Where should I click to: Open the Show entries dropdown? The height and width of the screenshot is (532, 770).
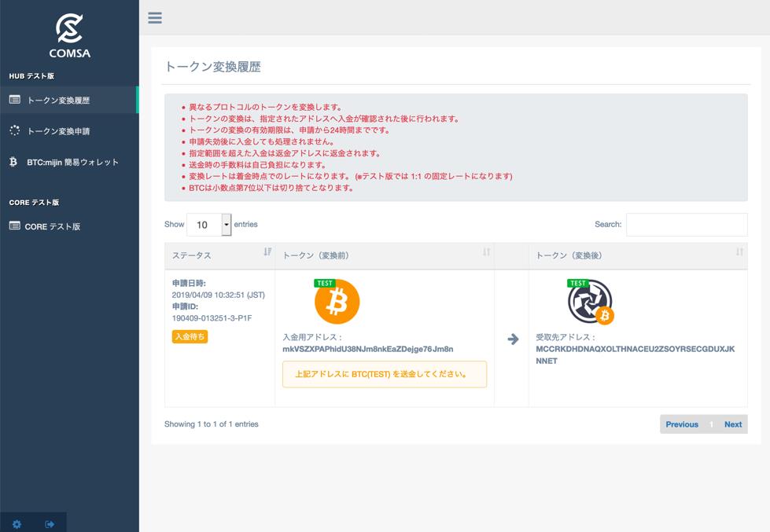coord(209,224)
